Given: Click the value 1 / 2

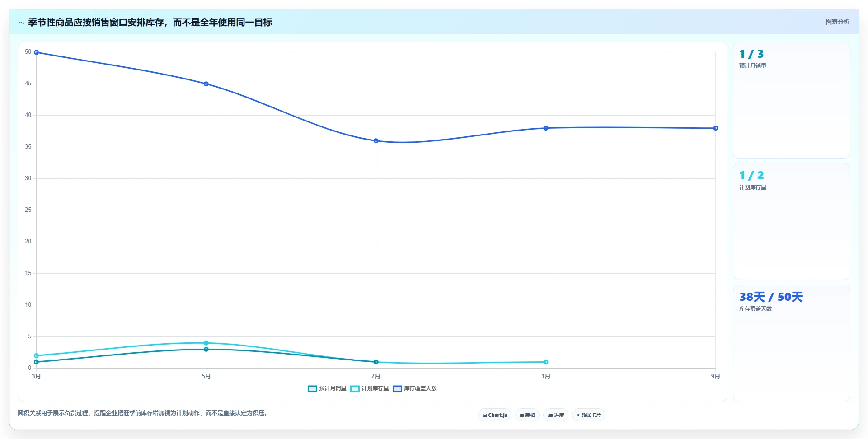Looking at the screenshot, I should pyautogui.click(x=751, y=176).
